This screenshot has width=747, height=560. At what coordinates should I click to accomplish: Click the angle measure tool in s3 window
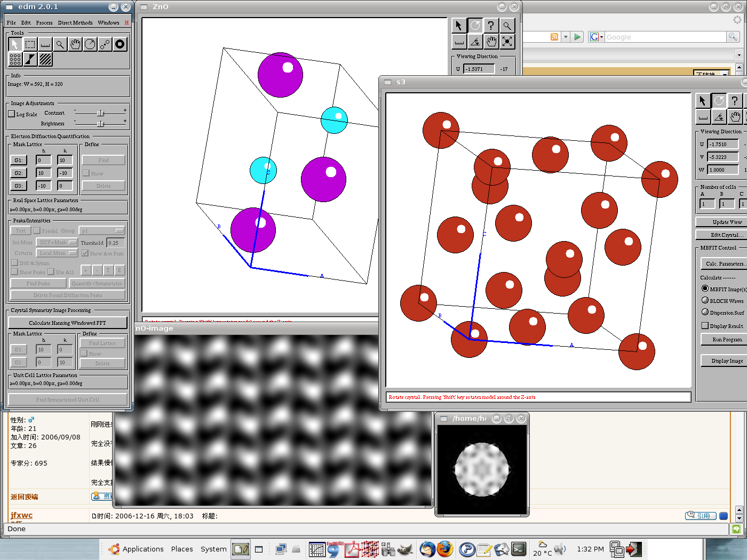tap(719, 117)
